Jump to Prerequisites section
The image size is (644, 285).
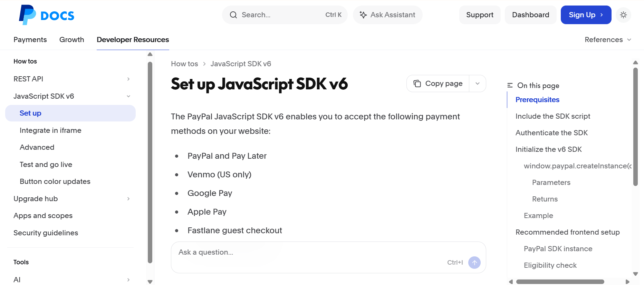point(537,100)
